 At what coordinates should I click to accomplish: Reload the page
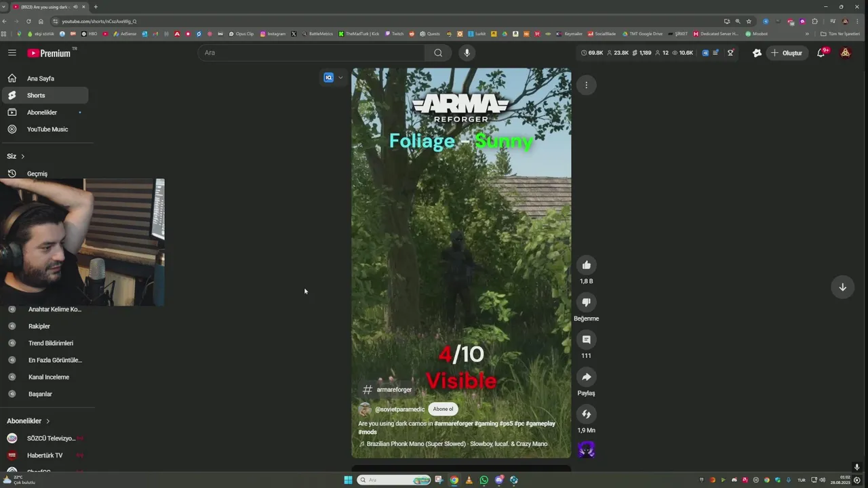pos(28,21)
